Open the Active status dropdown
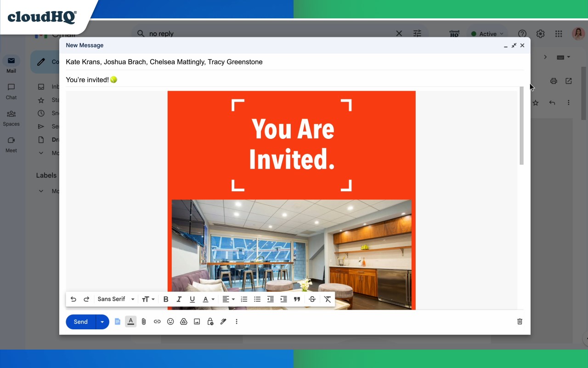Screen dimensions: 588x368 487,34
